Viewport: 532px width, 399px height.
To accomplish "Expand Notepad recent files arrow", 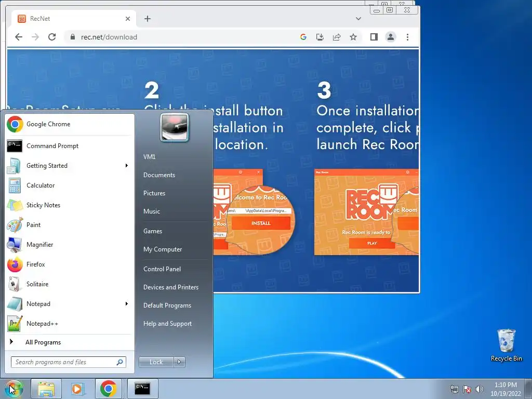I will tap(127, 303).
